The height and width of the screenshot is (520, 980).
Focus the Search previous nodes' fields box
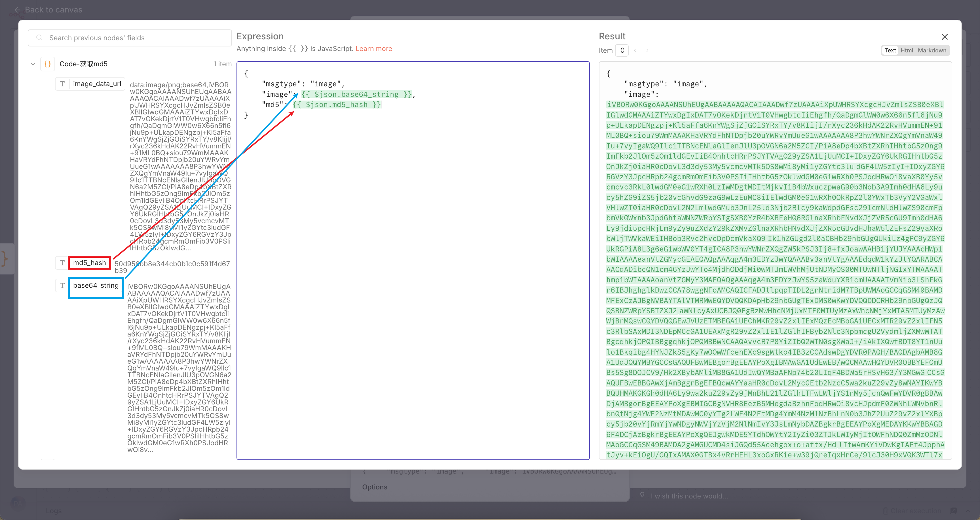[129, 38]
